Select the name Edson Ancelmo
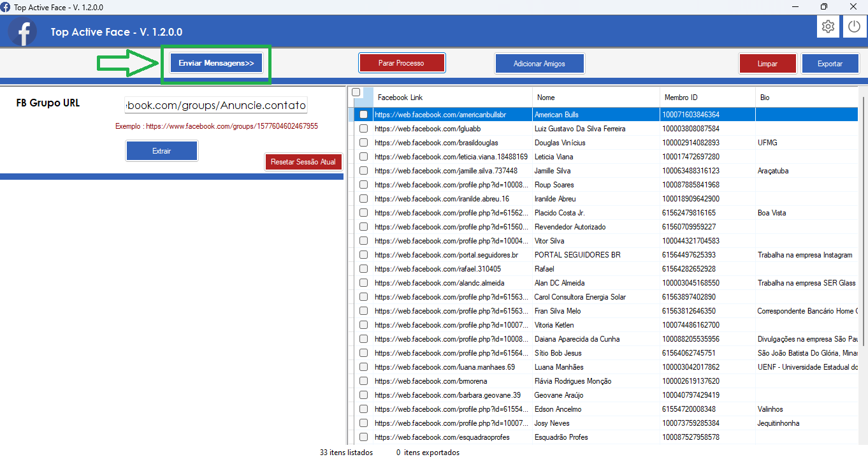Image resolution: width=868 pixels, height=457 pixels. pos(558,409)
